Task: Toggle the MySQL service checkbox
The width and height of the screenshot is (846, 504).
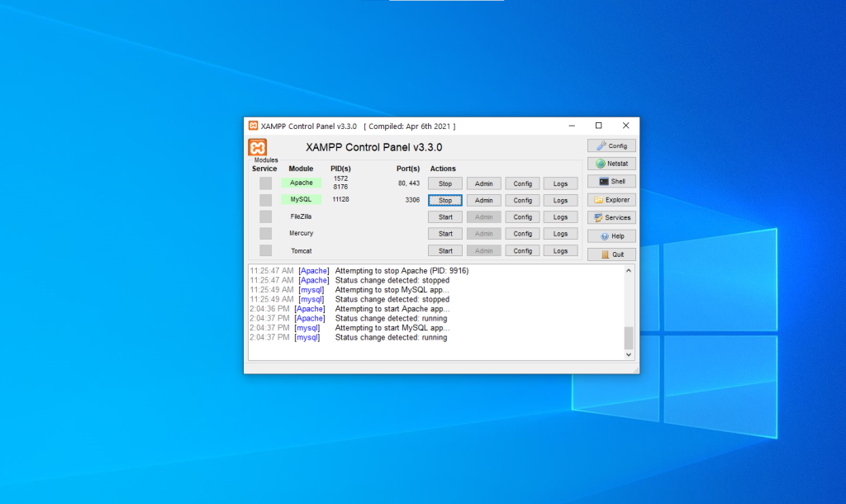Action: coord(265,200)
